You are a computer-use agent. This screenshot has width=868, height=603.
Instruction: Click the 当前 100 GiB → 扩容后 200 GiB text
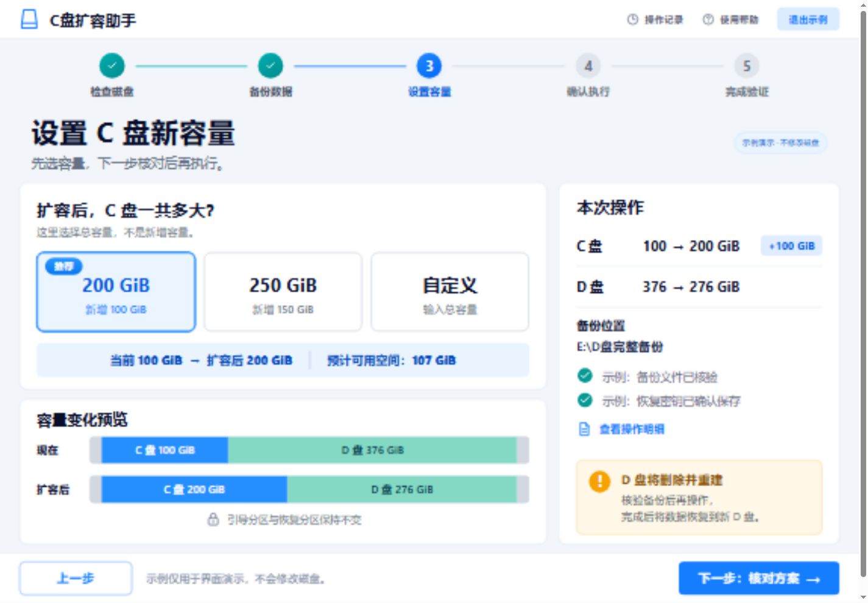click(201, 361)
